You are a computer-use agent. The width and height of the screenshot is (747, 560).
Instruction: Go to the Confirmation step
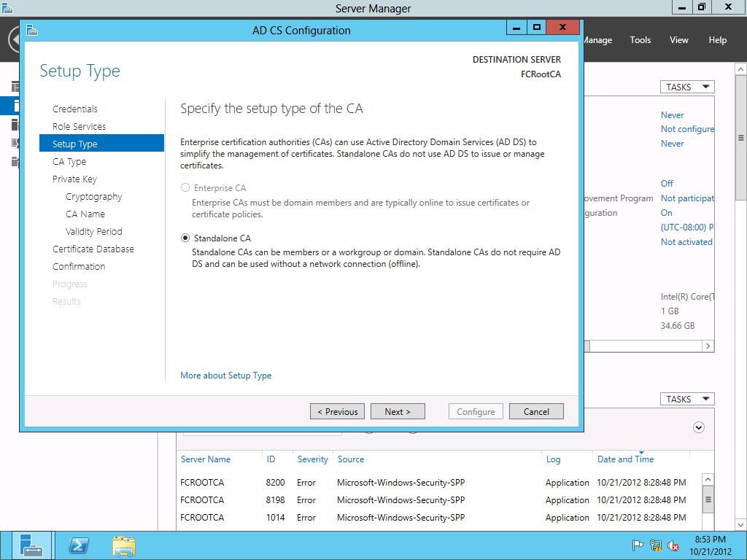(x=79, y=267)
